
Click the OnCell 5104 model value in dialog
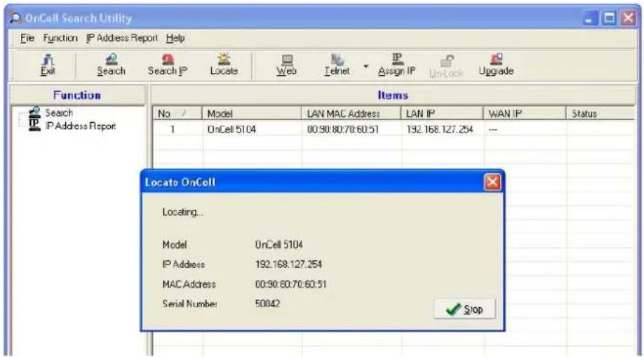click(x=279, y=245)
